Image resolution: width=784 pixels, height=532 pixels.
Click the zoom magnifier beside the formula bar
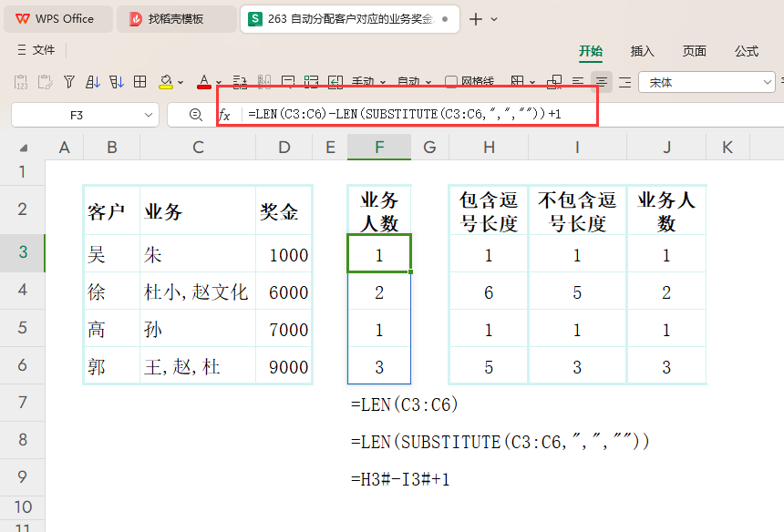[195, 115]
